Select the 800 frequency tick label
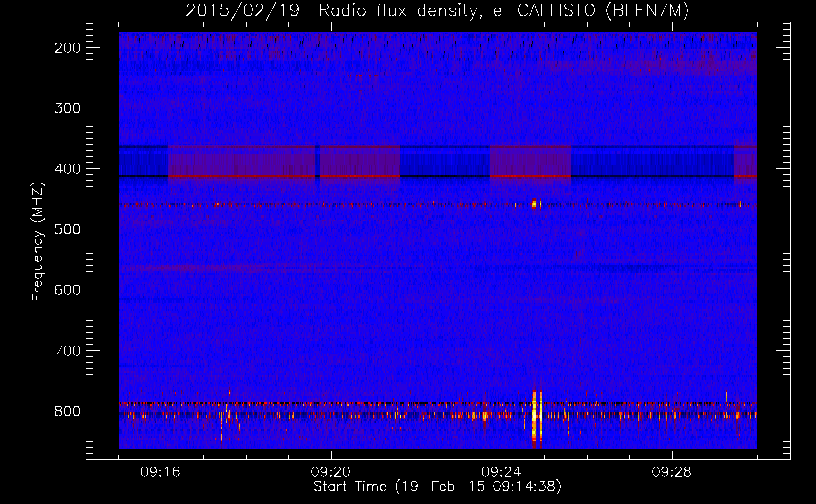 pyautogui.click(x=67, y=411)
